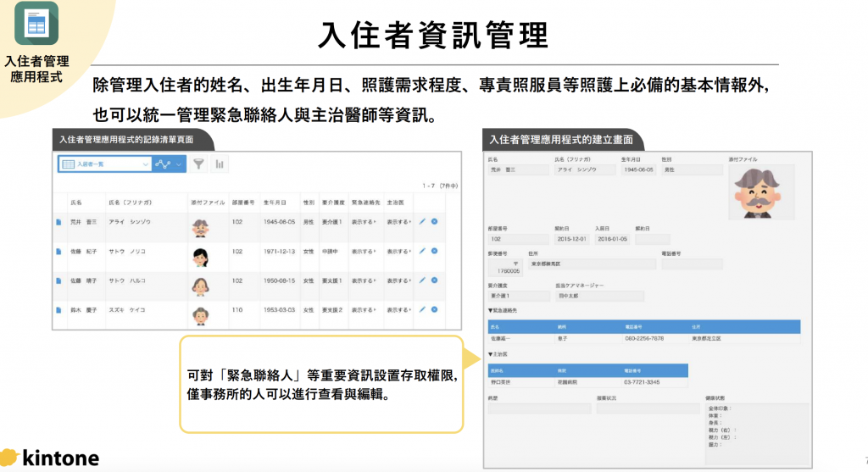
Task: Click the empty 病歴 field
Action: click(x=539, y=409)
